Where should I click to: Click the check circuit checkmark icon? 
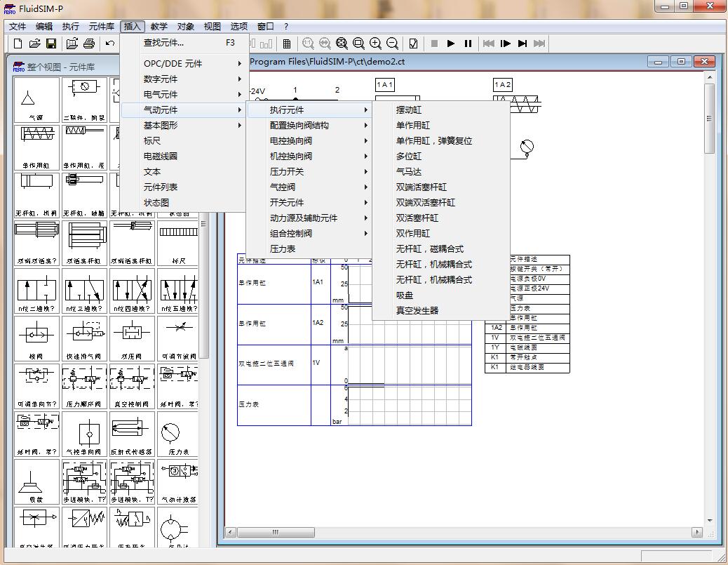pyautogui.click(x=413, y=44)
